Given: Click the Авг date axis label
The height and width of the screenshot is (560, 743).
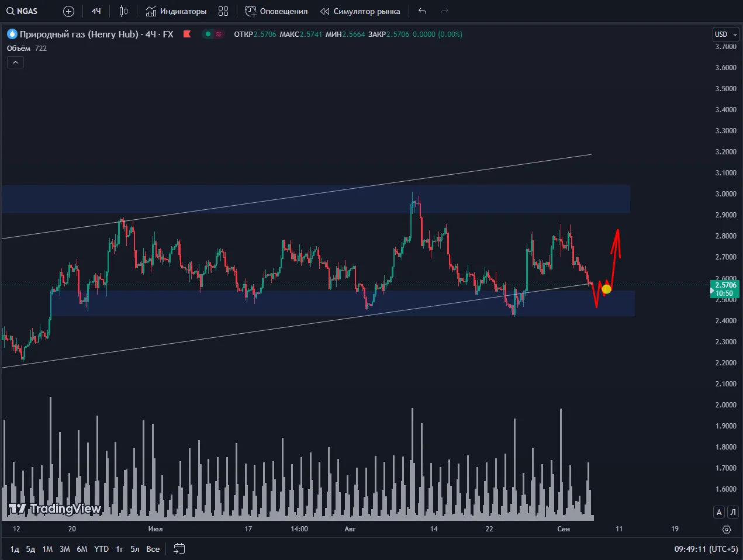Looking at the screenshot, I should point(350,529).
